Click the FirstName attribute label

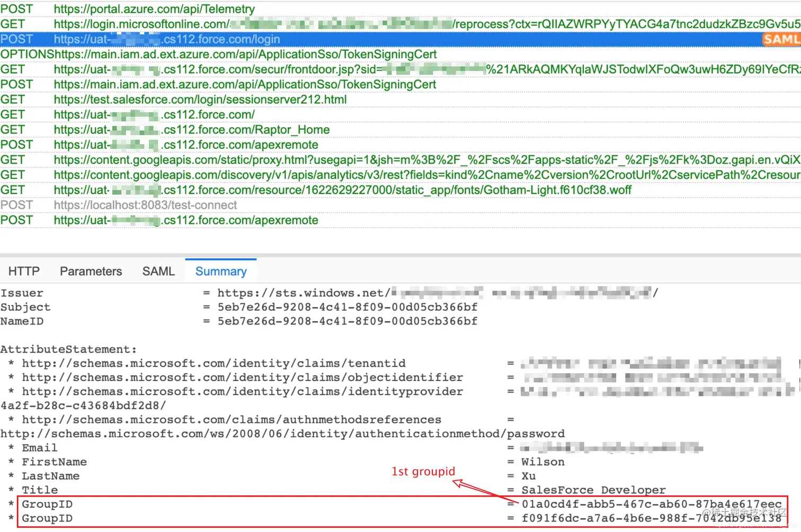pyautogui.click(x=55, y=462)
